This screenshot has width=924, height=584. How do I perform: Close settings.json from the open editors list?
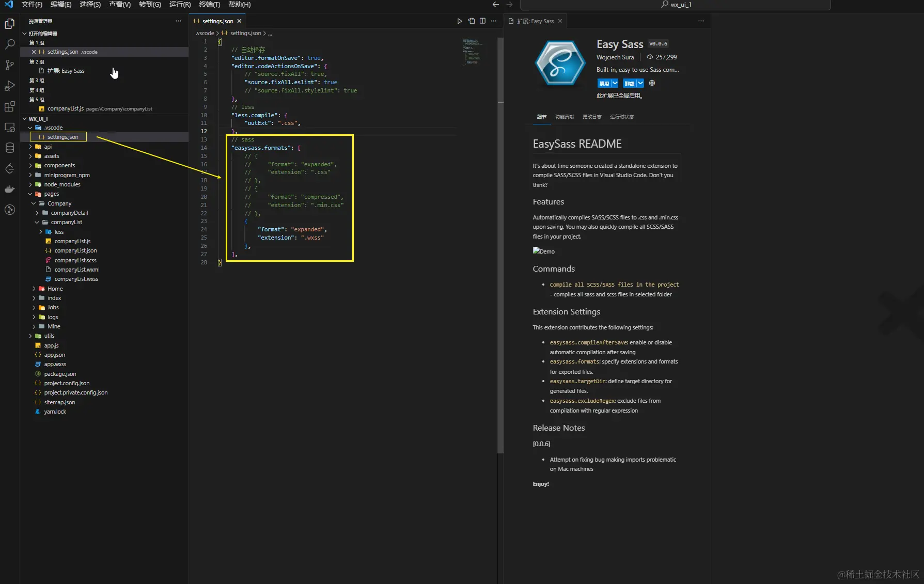coord(34,52)
